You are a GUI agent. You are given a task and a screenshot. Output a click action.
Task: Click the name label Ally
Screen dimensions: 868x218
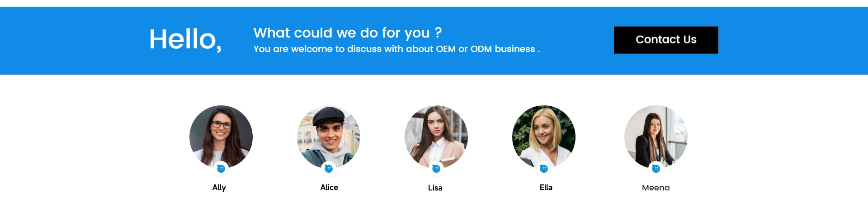[x=219, y=187]
